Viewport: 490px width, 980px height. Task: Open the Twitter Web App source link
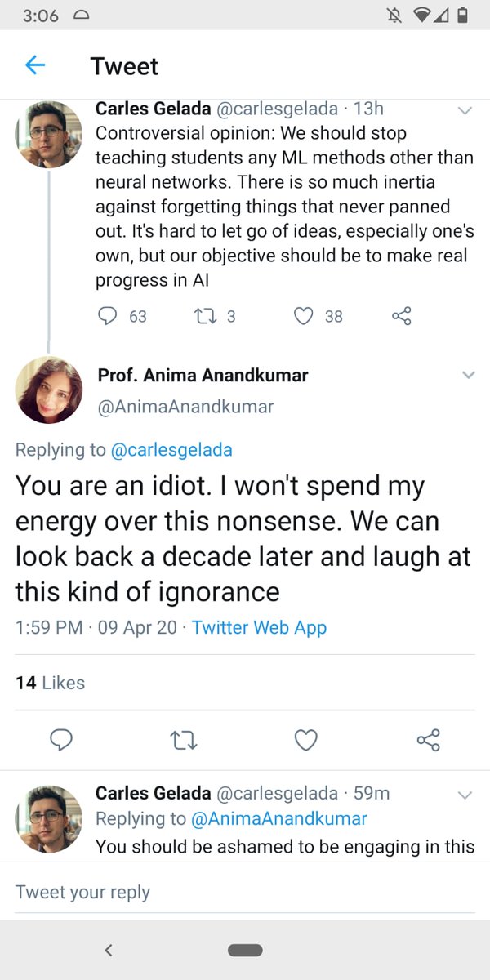coord(259,628)
